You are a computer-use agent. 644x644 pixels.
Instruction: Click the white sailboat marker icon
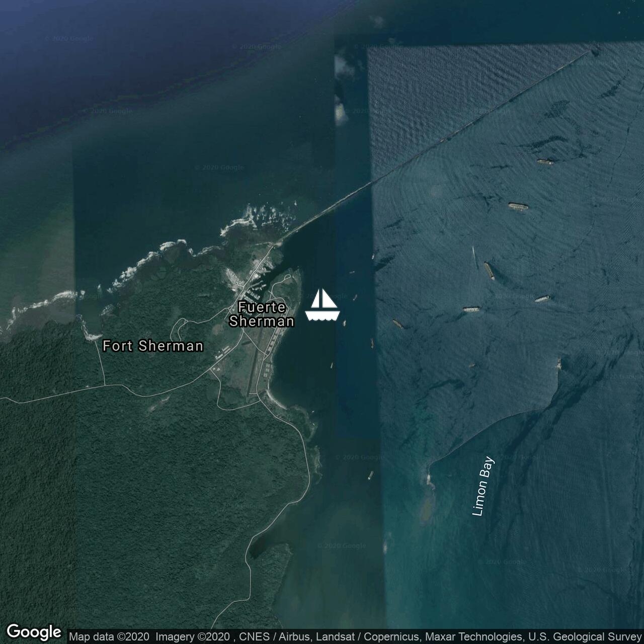click(323, 305)
